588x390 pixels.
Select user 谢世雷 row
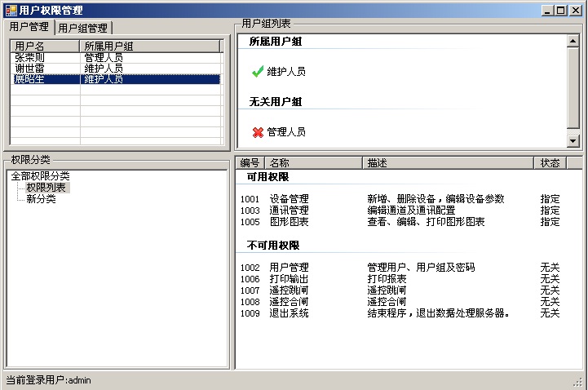pos(30,69)
